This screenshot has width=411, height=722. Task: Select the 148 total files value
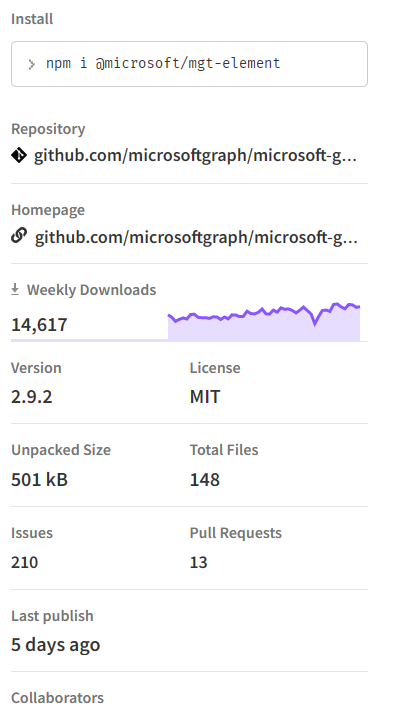(205, 479)
